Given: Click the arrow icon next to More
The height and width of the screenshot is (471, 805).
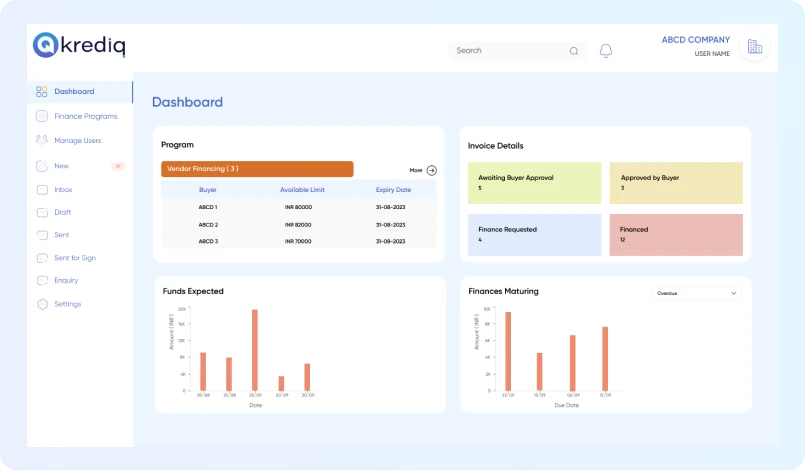Looking at the screenshot, I should [432, 171].
